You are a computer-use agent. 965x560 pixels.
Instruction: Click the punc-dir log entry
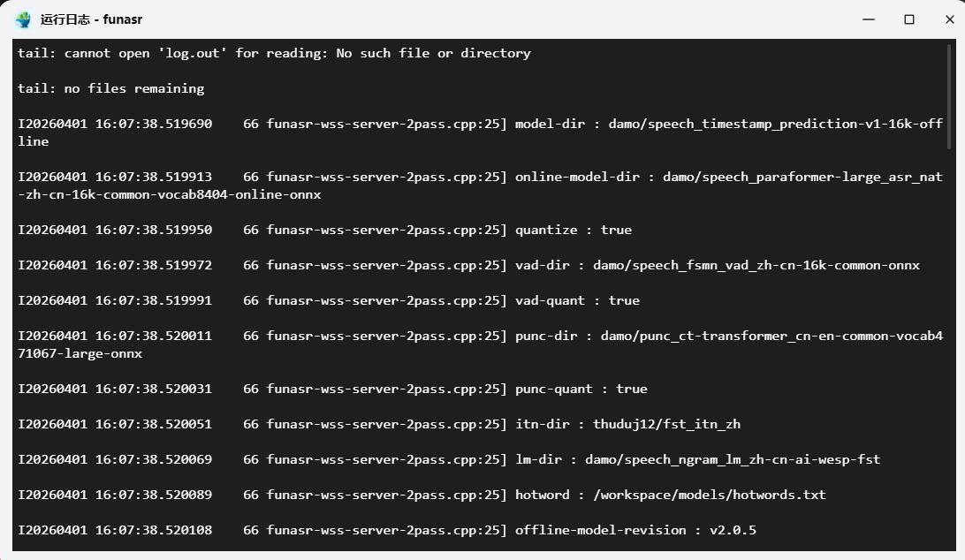pyautogui.click(x=480, y=344)
